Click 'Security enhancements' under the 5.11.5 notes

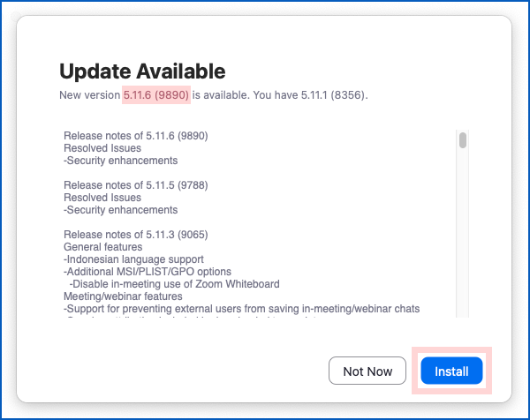(121, 210)
